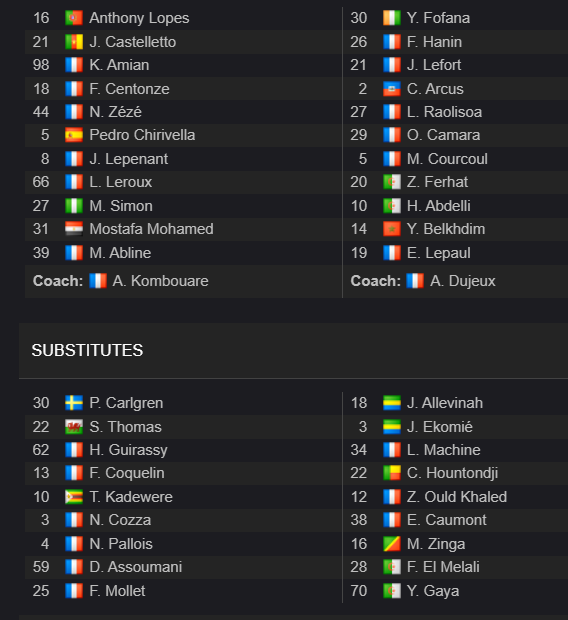The width and height of the screenshot is (568, 620).
Task: Click the SUBSTITUTES section header
Action: 87,350
